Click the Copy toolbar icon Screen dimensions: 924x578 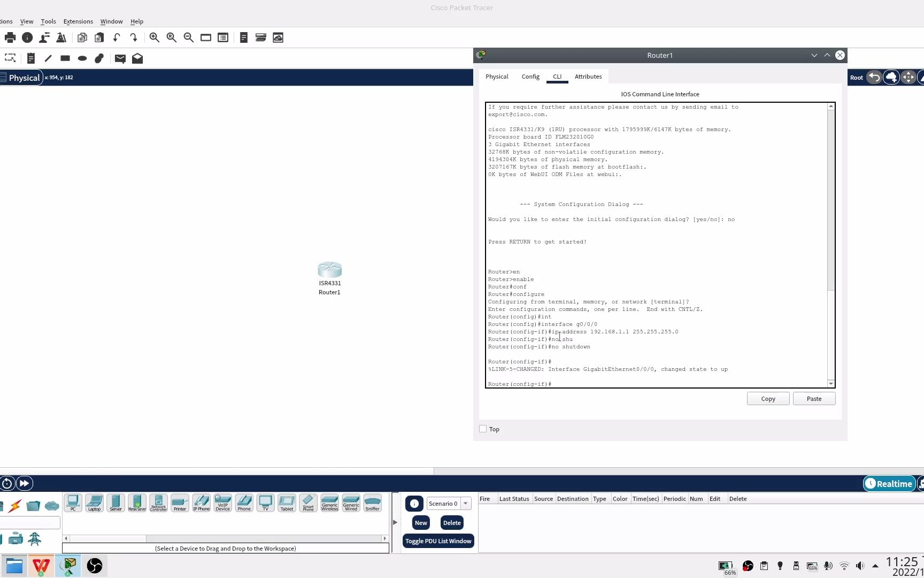pos(82,37)
